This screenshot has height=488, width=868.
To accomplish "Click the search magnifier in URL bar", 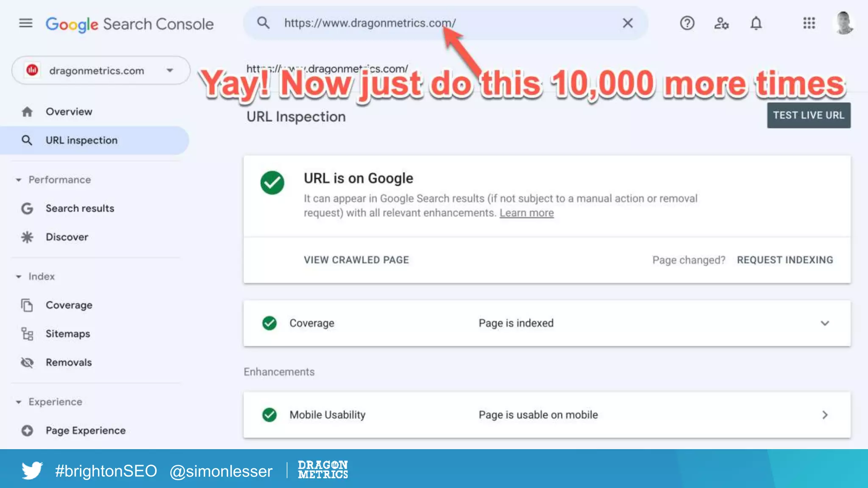I will coord(263,23).
